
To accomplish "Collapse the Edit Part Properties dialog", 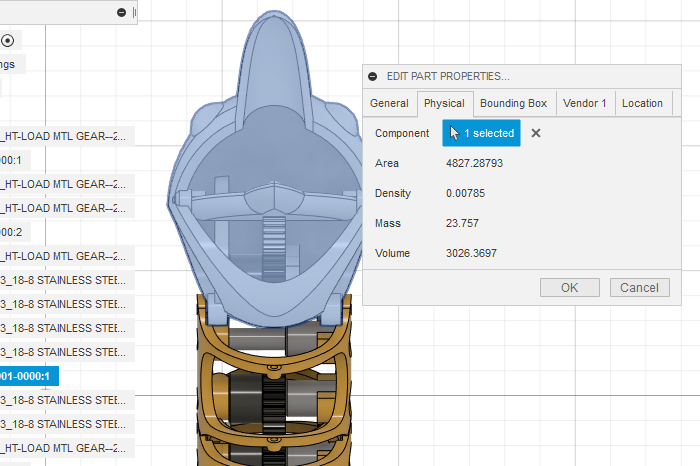I will (373, 76).
